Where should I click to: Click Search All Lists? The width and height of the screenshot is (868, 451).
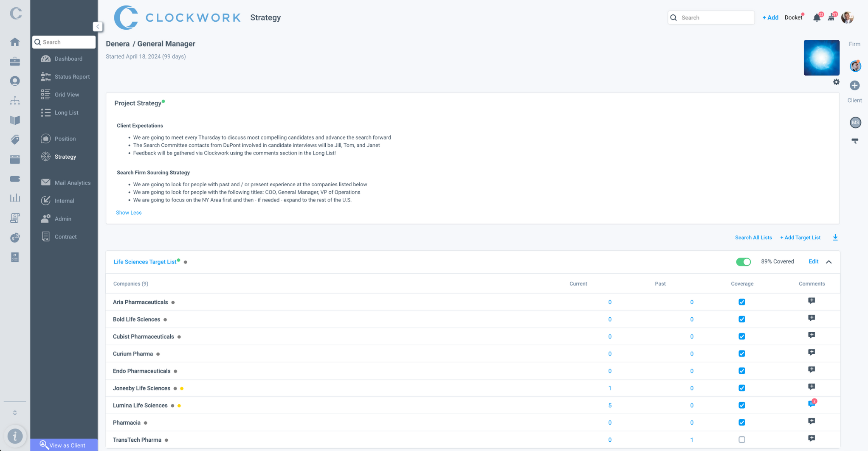point(753,238)
